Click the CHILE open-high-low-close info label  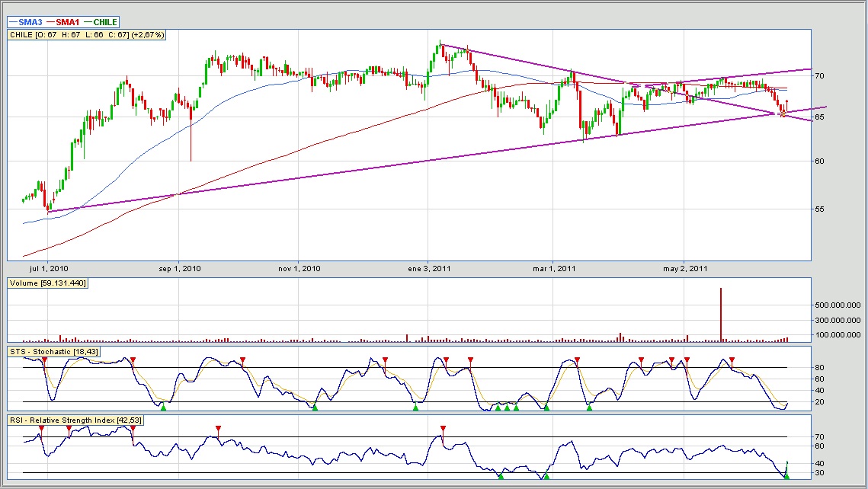[x=87, y=35]
